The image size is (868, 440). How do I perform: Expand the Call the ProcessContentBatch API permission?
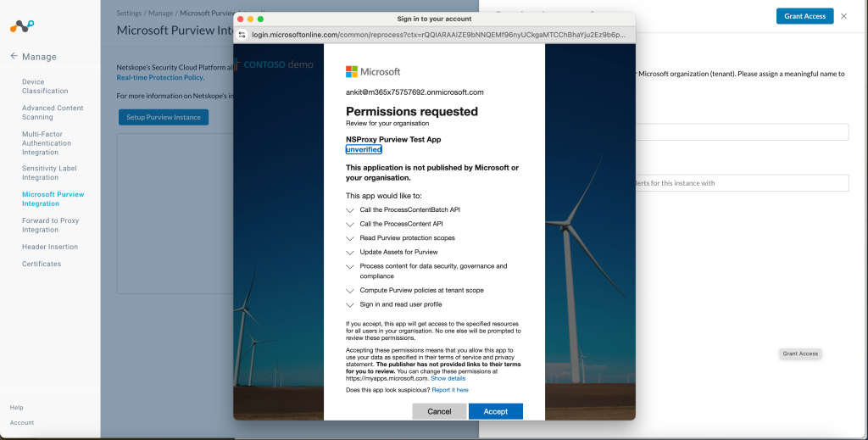(x=350, y=210)
